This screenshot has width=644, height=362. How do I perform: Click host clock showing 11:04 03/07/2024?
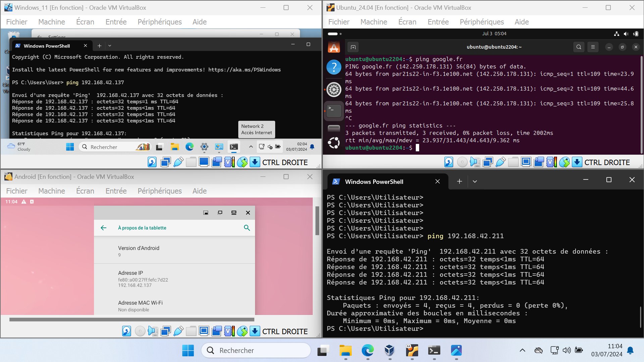(x=607, y=350)
